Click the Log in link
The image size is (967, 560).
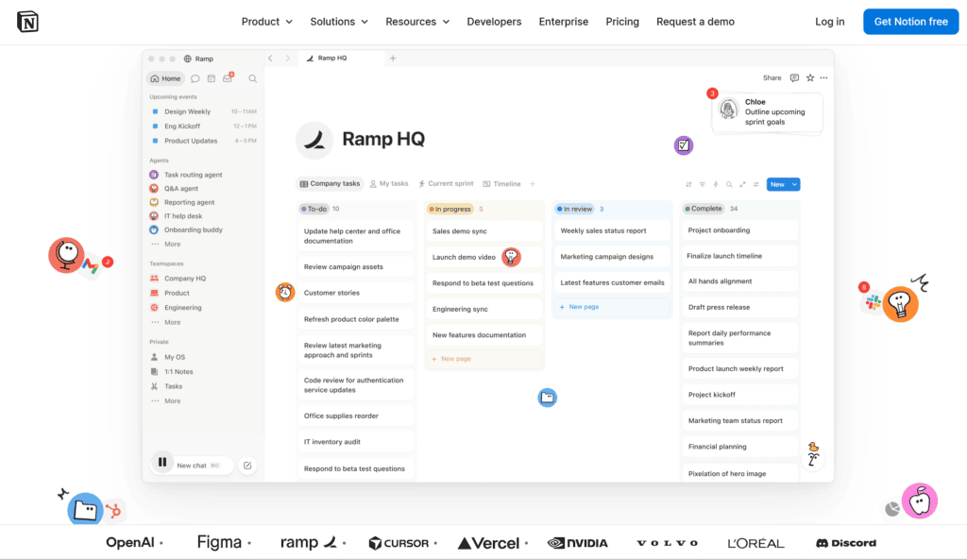tap(829, 22)
